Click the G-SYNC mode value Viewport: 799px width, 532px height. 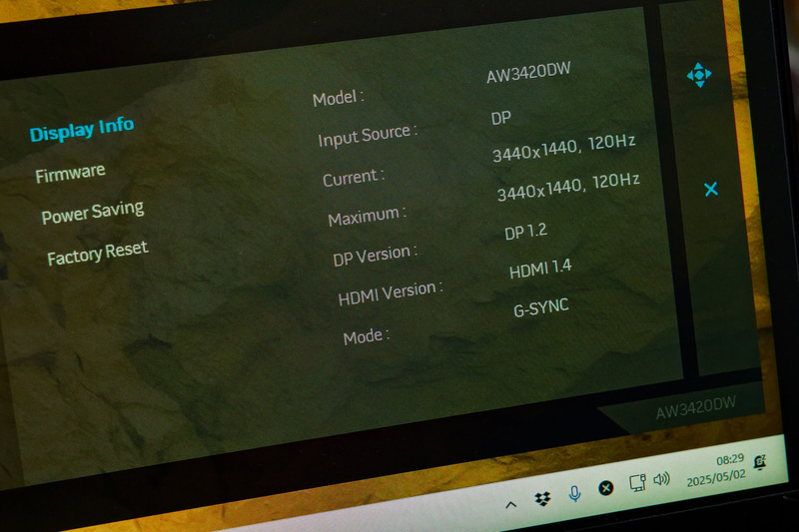click(541, 307)
